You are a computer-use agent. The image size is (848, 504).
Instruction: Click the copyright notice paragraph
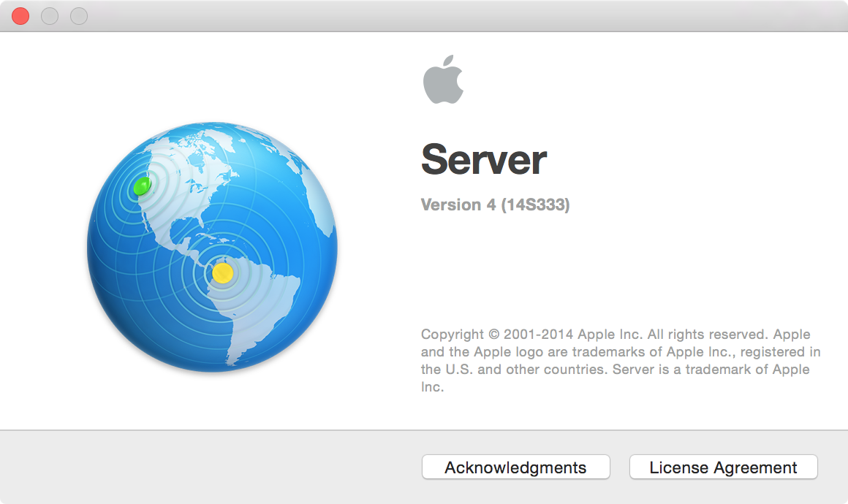tap(621, 360)
